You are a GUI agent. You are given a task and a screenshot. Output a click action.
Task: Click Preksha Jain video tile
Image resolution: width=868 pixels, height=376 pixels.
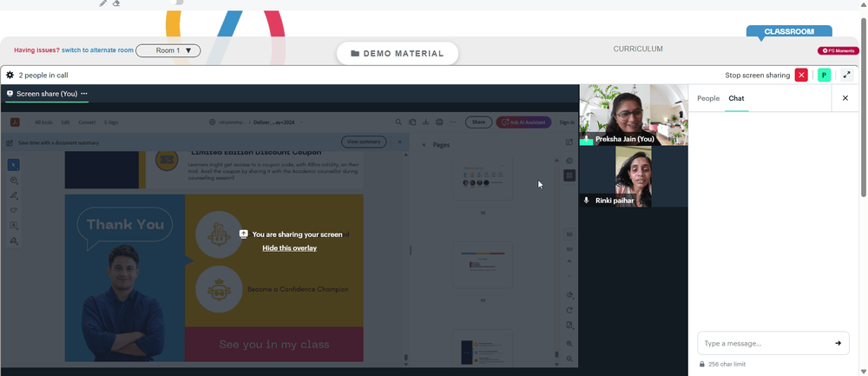pos(634,115)
